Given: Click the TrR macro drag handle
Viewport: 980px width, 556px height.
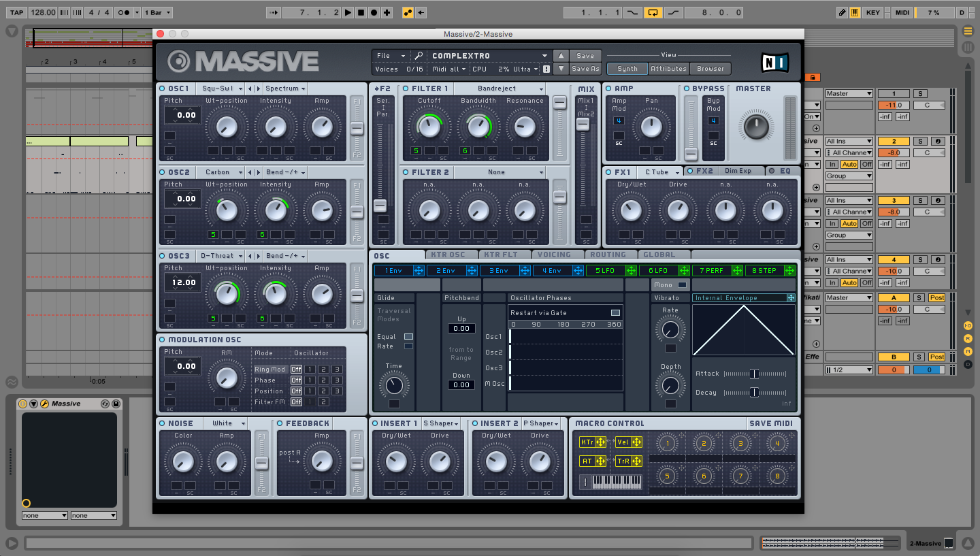Looking at the screenshot, I should 637,461.
